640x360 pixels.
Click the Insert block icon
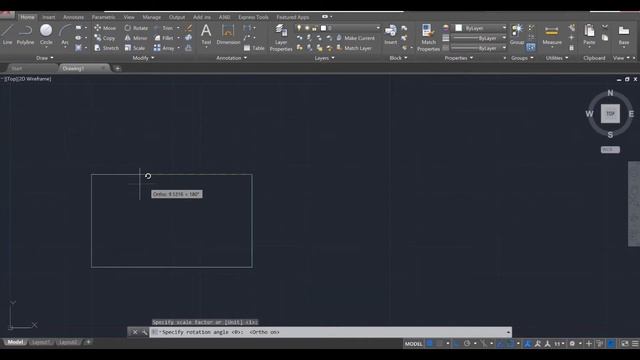point(390,34)
